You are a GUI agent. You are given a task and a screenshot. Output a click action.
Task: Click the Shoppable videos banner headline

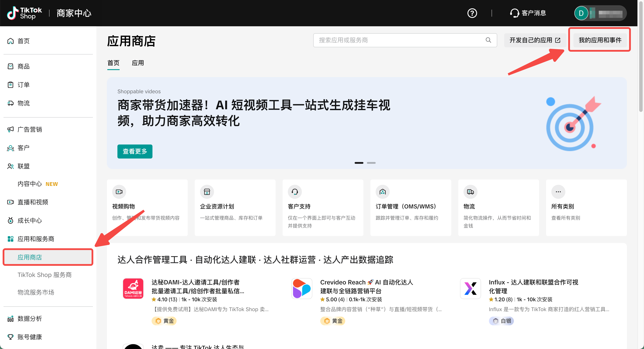253,113
